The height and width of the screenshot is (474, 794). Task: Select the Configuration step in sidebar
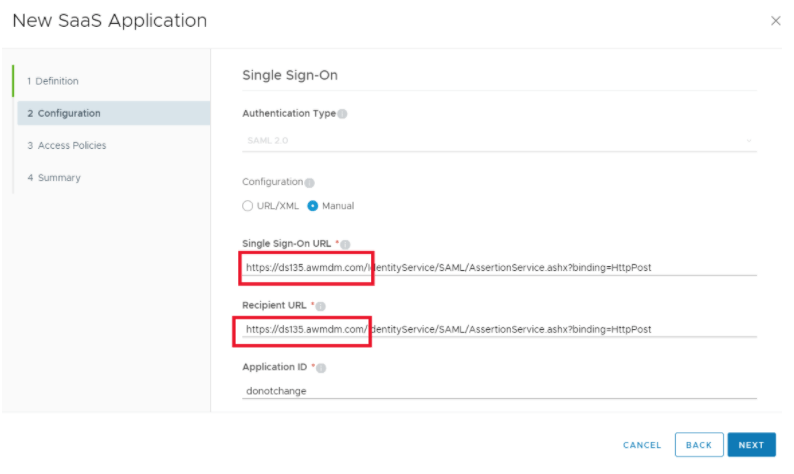tap(64, 113)
